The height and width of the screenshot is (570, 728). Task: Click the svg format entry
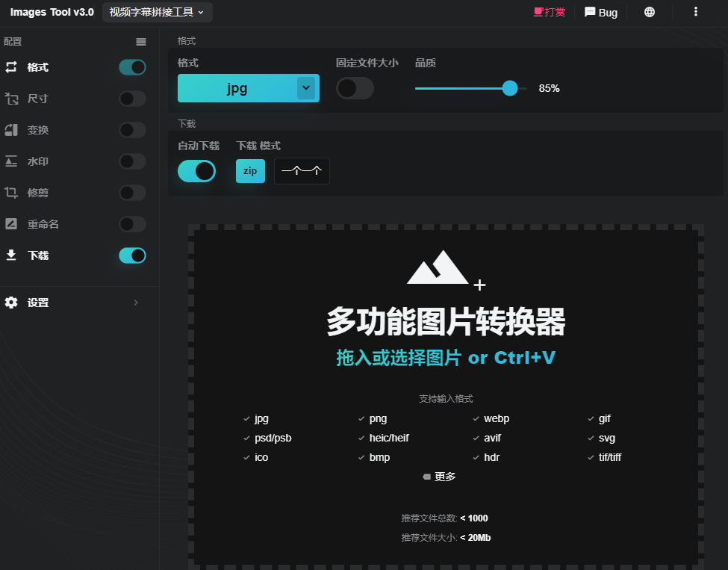click(x=607, y=438)
